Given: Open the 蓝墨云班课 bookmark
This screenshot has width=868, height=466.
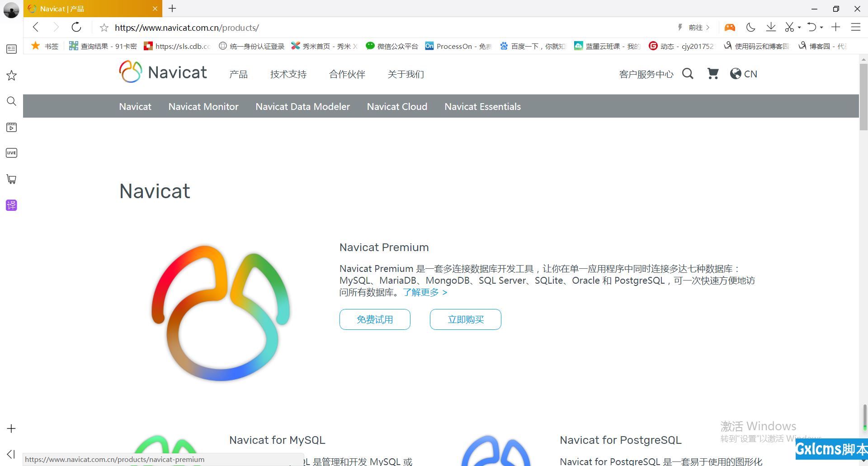Looking at the screenshot, I should point(607,46).
